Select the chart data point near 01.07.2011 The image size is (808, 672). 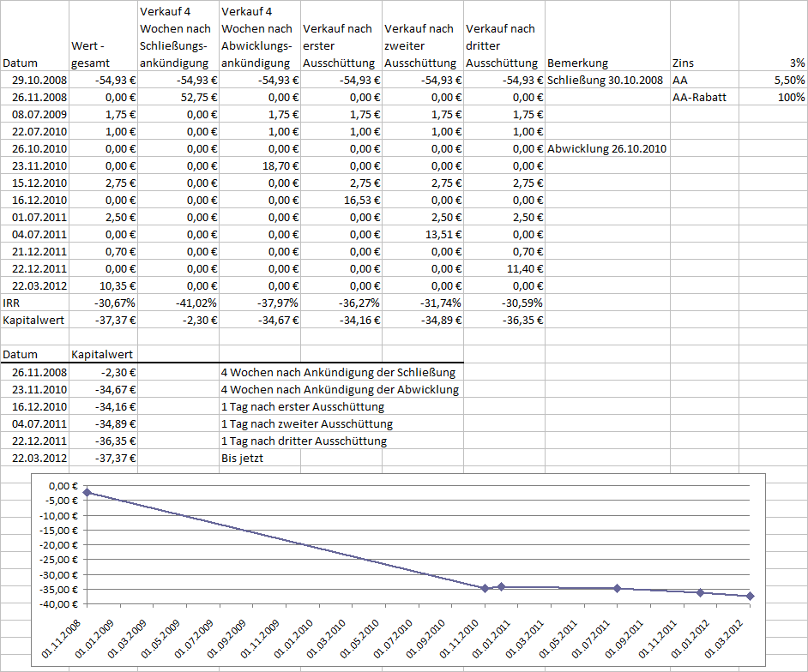617,589
